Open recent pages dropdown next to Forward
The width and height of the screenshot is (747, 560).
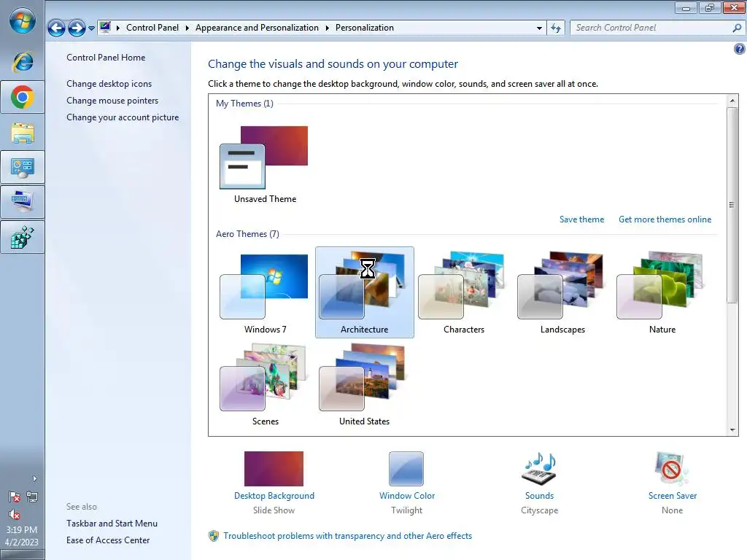click(91, 28)
